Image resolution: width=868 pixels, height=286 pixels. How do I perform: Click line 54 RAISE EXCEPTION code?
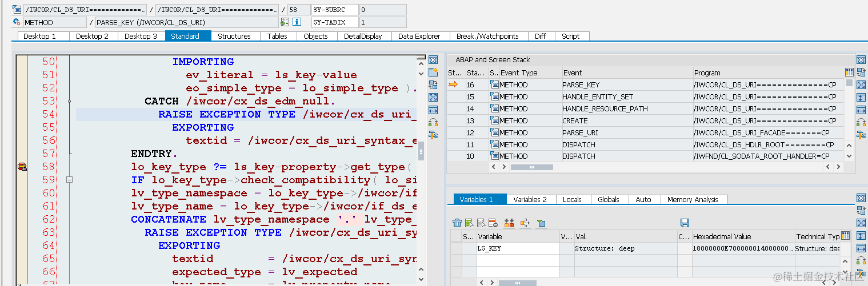(287, 114)
